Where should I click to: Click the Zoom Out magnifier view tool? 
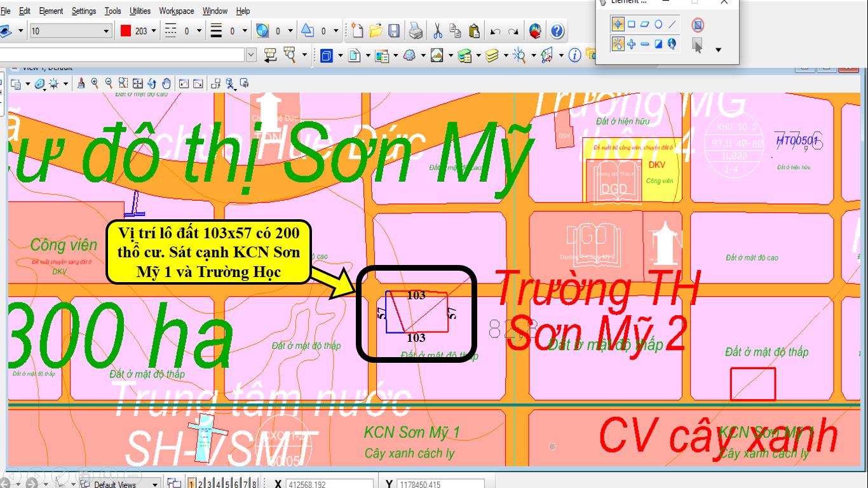(109, 83)
